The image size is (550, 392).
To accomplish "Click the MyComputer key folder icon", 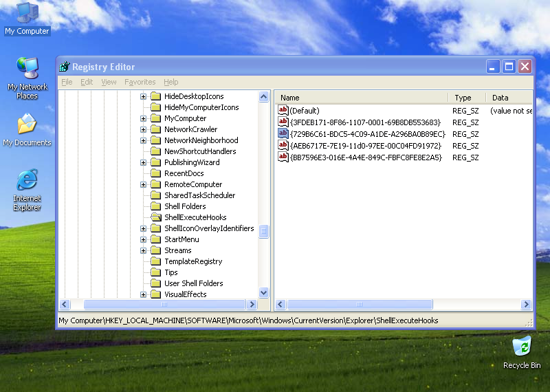I will pos(156,118).
